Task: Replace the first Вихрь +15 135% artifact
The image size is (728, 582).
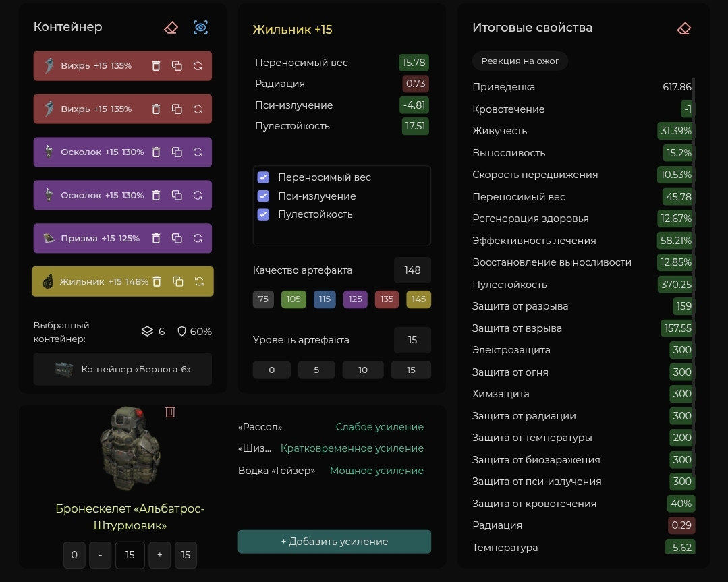Action: (x=198, y=66)
